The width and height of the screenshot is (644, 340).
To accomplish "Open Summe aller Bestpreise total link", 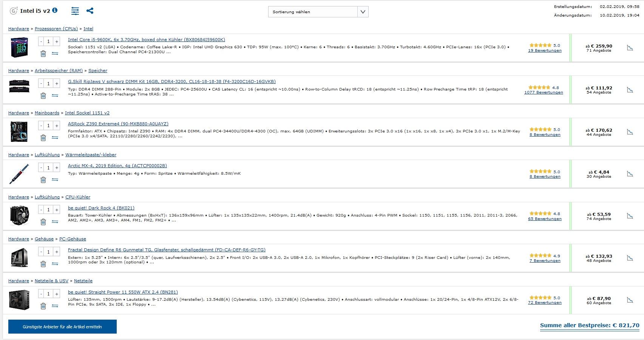I will click(590, 325).
